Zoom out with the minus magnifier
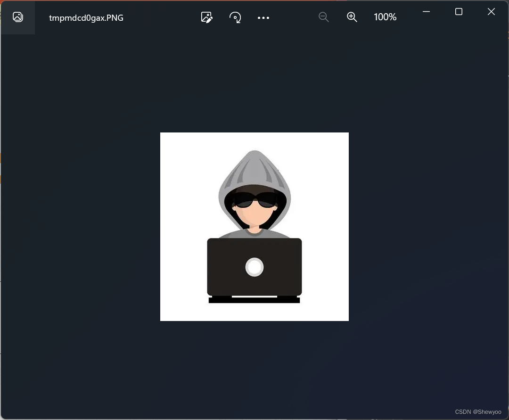 (324, 17)
